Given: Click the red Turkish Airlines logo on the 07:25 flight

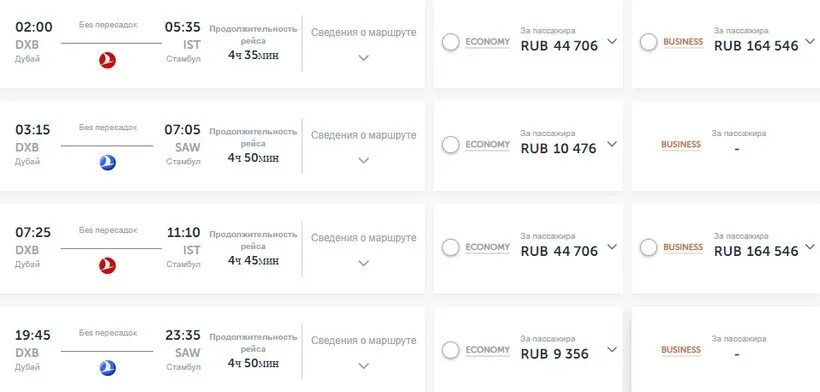Looking at the screenshot, I should click(107, 266).
